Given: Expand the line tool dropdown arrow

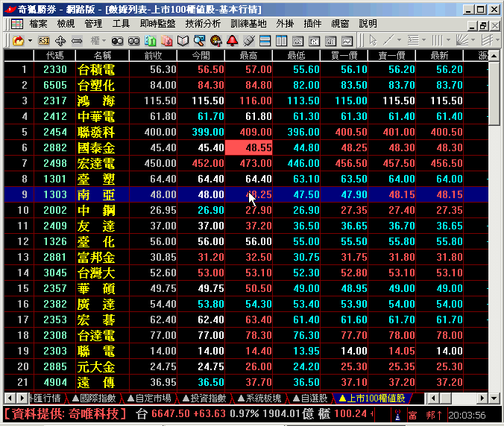Looking at the screenshot, I should point(399,40).
